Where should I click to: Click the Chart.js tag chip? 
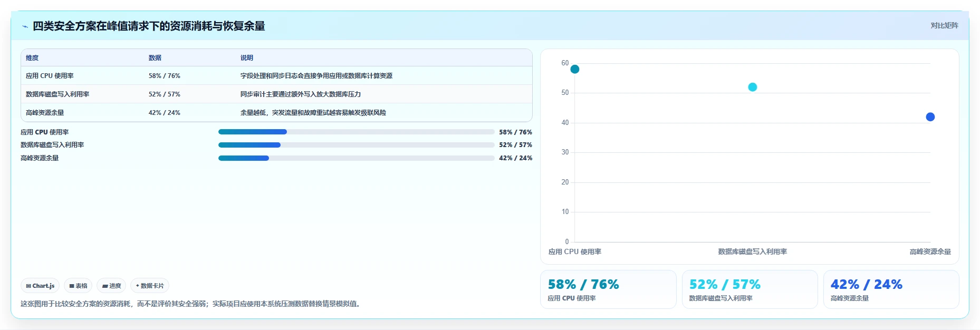point(40,286)
